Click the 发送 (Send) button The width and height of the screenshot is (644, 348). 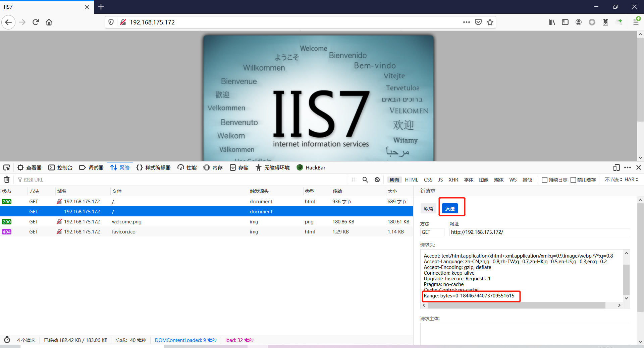coord(450,209)
